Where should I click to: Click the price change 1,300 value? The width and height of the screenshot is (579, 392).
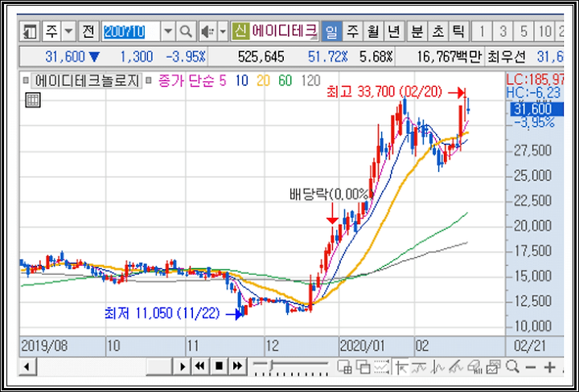[x=136, y=57]
